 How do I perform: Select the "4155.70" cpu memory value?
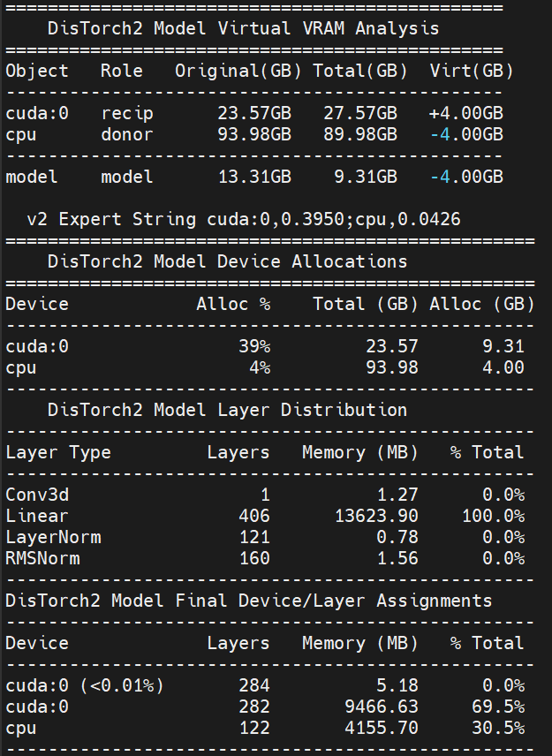[382, 728]
